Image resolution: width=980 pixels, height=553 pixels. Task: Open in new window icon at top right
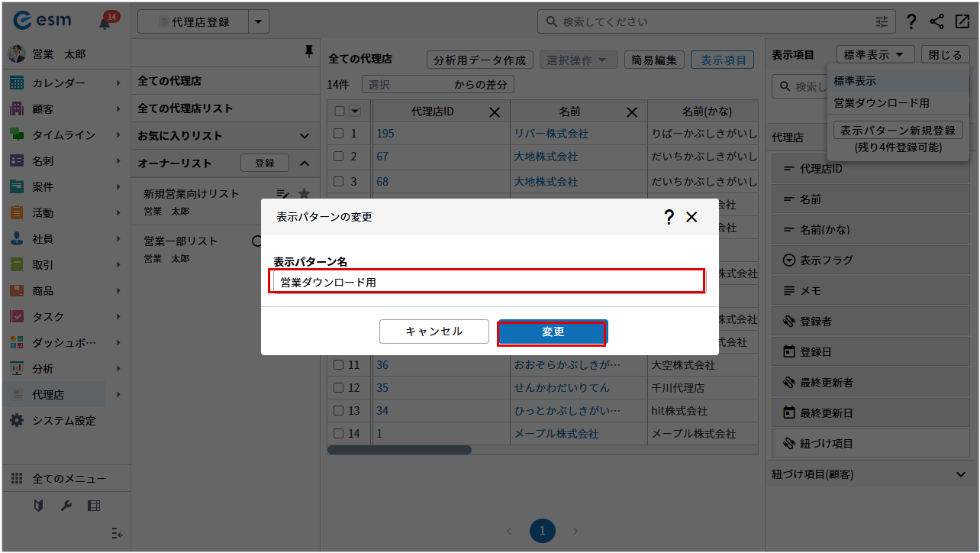(x=962, y=21)
